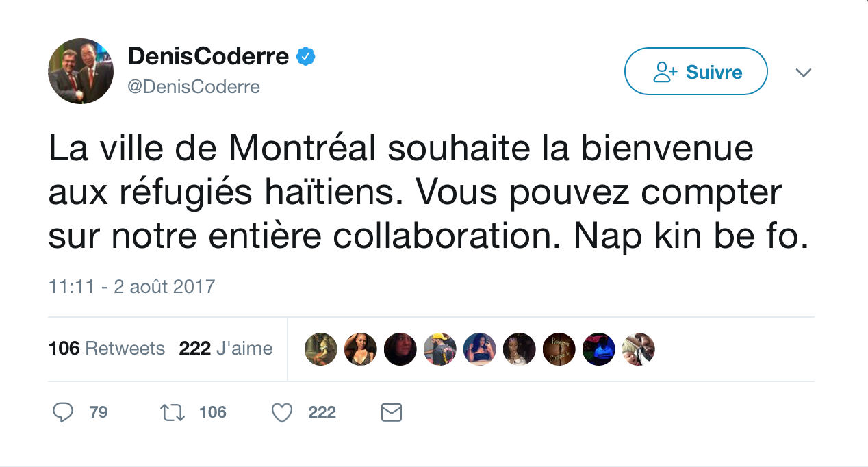Retweet using the arrows icon
This screenshot has height=467, width=868.
click(172, 412)
